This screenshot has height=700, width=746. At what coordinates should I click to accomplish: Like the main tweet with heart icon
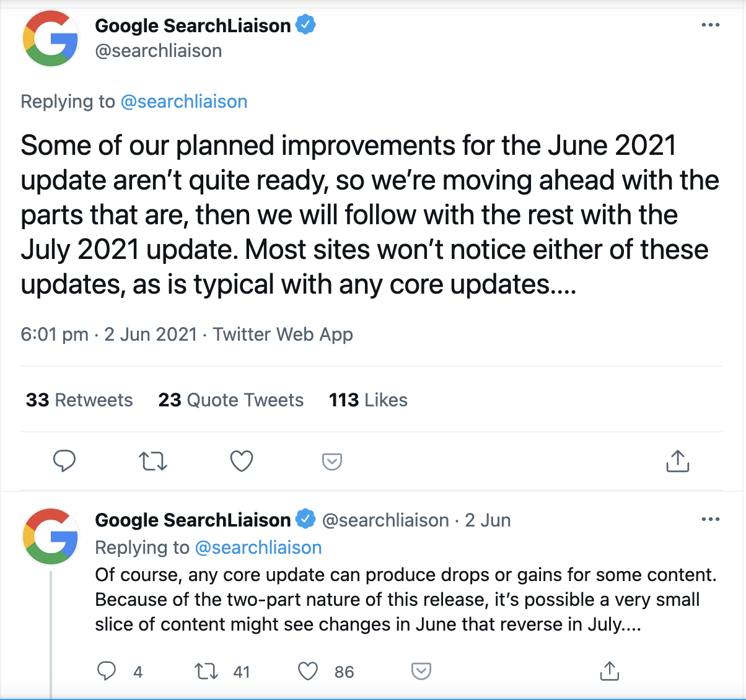(x=242, y=462)
